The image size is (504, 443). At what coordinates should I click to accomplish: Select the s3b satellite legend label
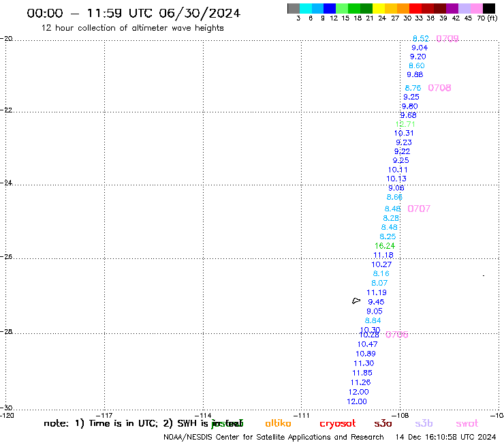click(424, 423)
